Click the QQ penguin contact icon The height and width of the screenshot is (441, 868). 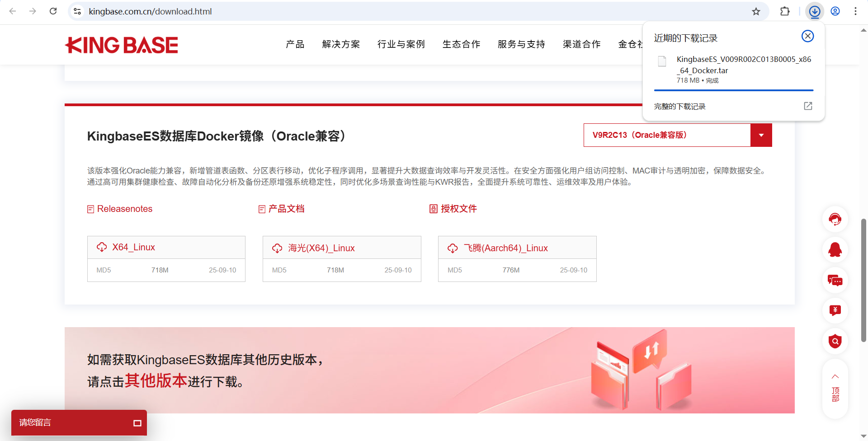coord(835,250)
